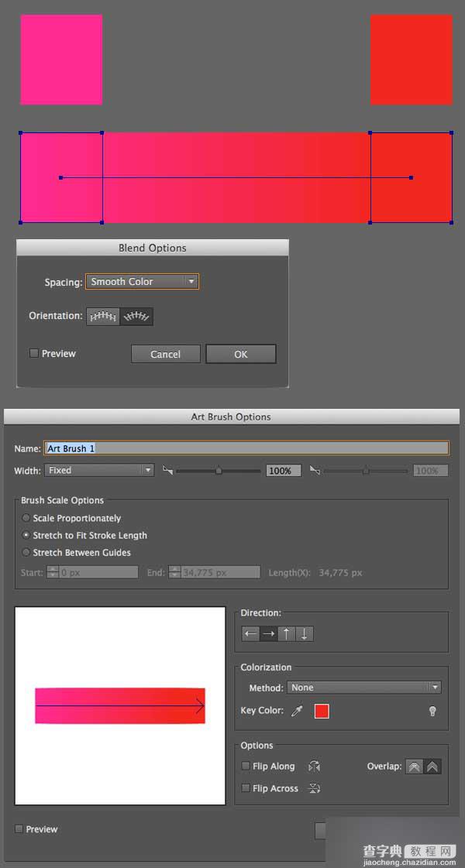Click minimum width flip icon beside slider

point(168,471)
